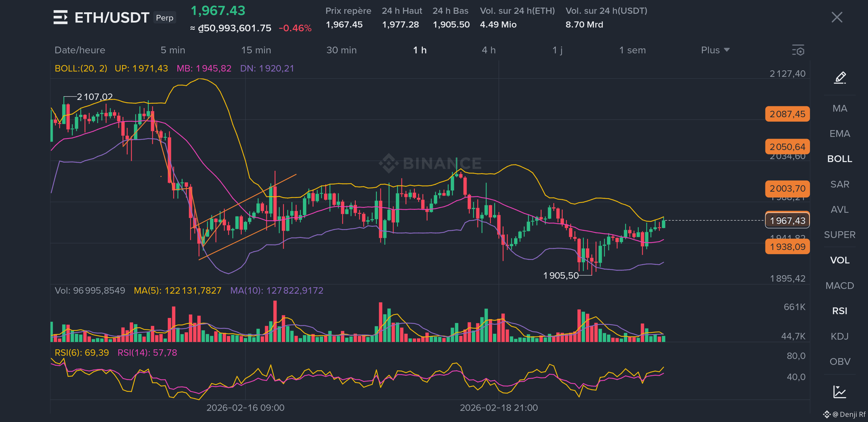Open the Date/heure view
This screenshot has height=422, width=868.
coord(80,50)
